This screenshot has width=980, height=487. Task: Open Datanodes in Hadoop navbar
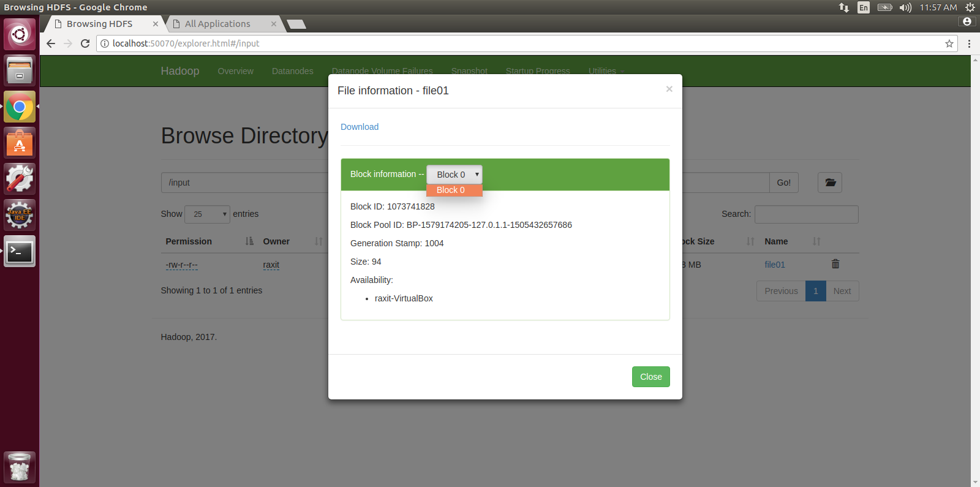[x=292, y=71]
